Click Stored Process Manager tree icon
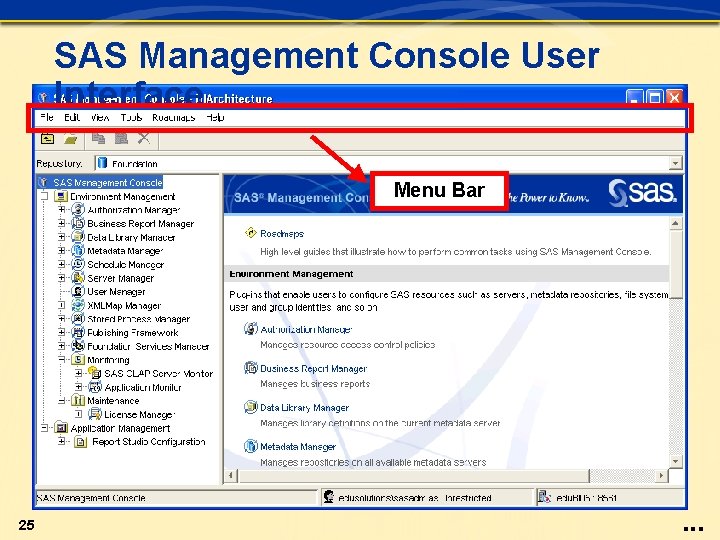Image resolution: width=720 pixels, height=540 pixels. [78, 319]
